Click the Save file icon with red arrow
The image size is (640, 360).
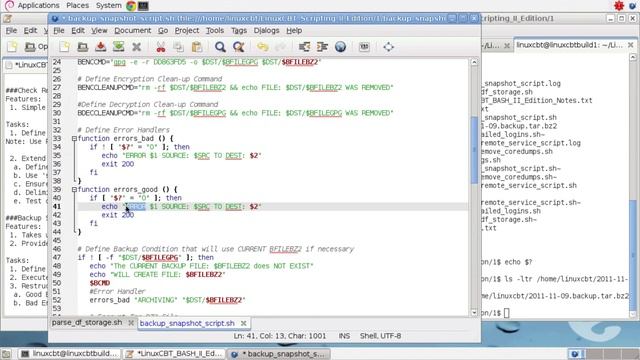tap(100, 47)
